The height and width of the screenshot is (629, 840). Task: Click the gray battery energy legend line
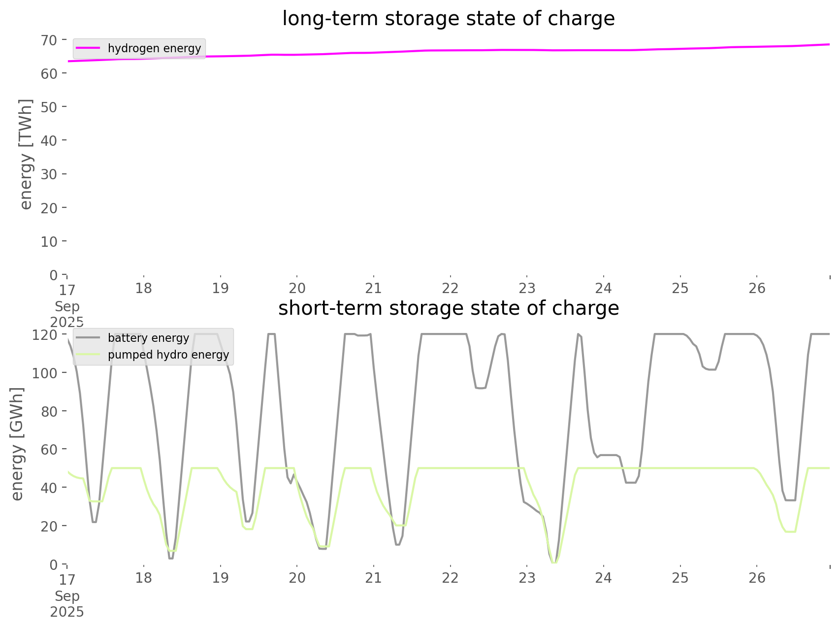(88, 338)
